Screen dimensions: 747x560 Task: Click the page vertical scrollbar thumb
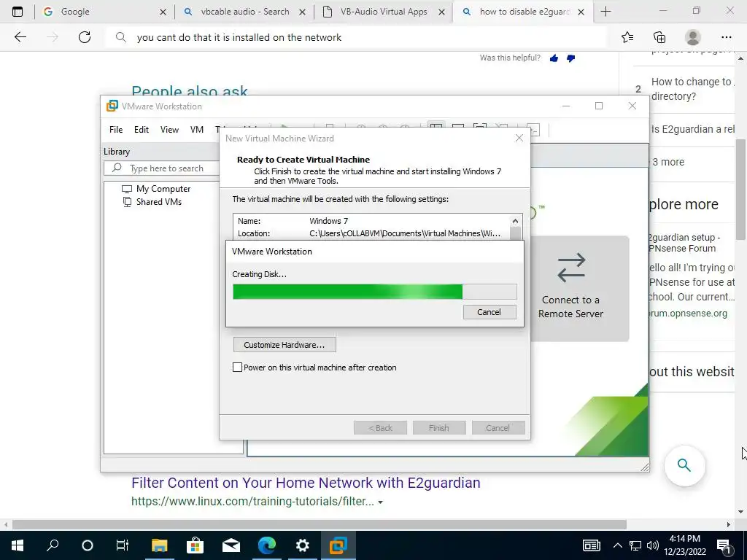740,190
